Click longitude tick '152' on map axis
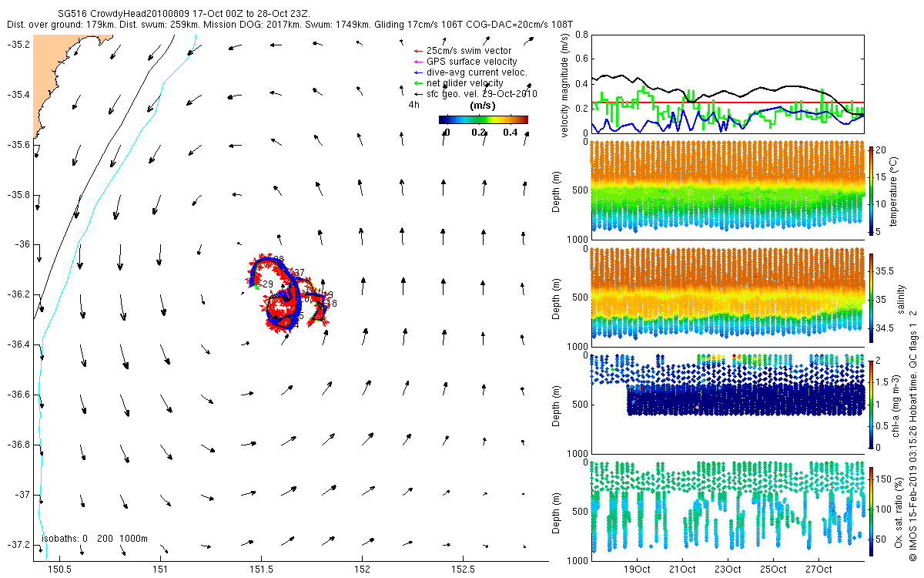This screenshot has width=924, height=578. 362,568
